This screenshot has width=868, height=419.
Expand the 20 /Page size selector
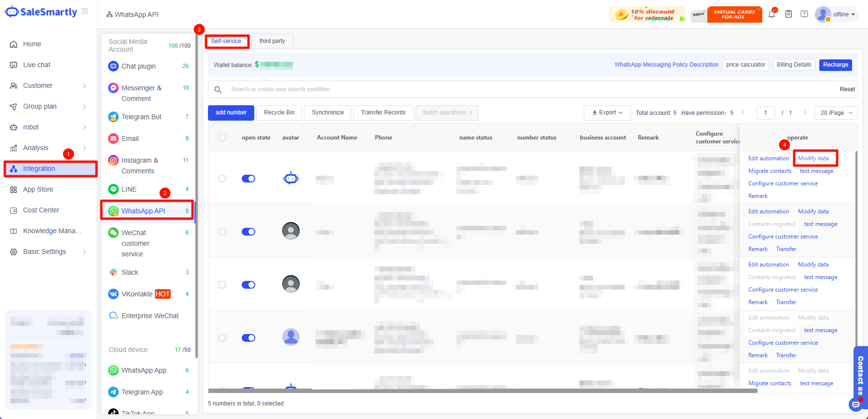(x=836, y=113)
